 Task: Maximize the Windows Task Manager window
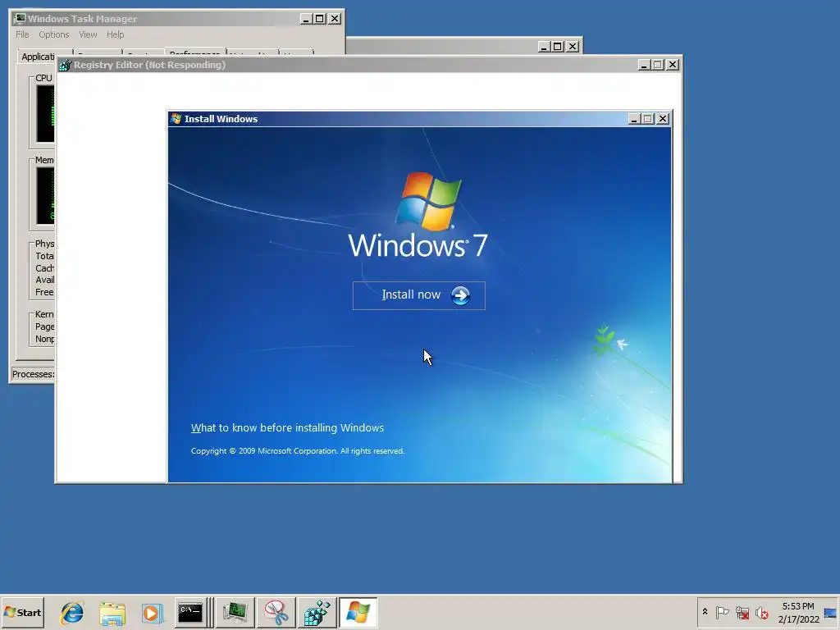[x=320, y=18]
